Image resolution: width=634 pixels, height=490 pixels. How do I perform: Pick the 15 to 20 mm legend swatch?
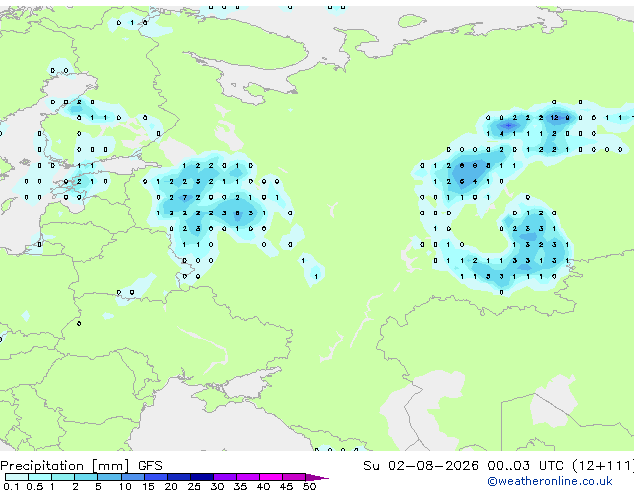[155, 477]
